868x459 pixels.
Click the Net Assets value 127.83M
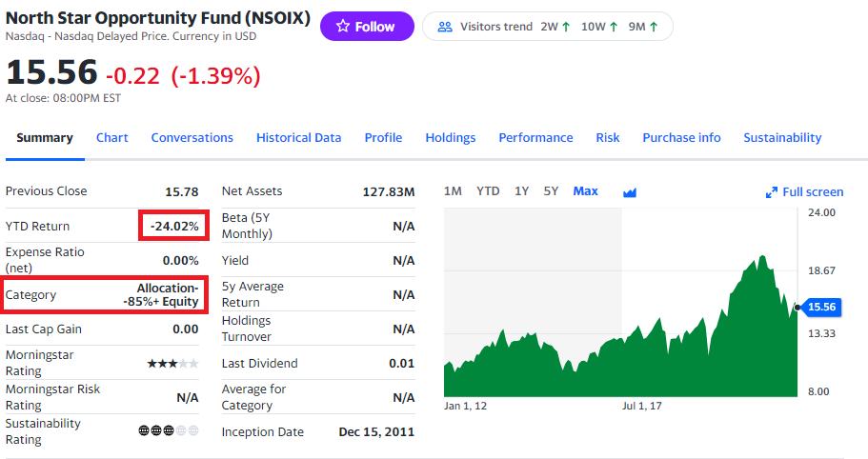coord(389,192)
